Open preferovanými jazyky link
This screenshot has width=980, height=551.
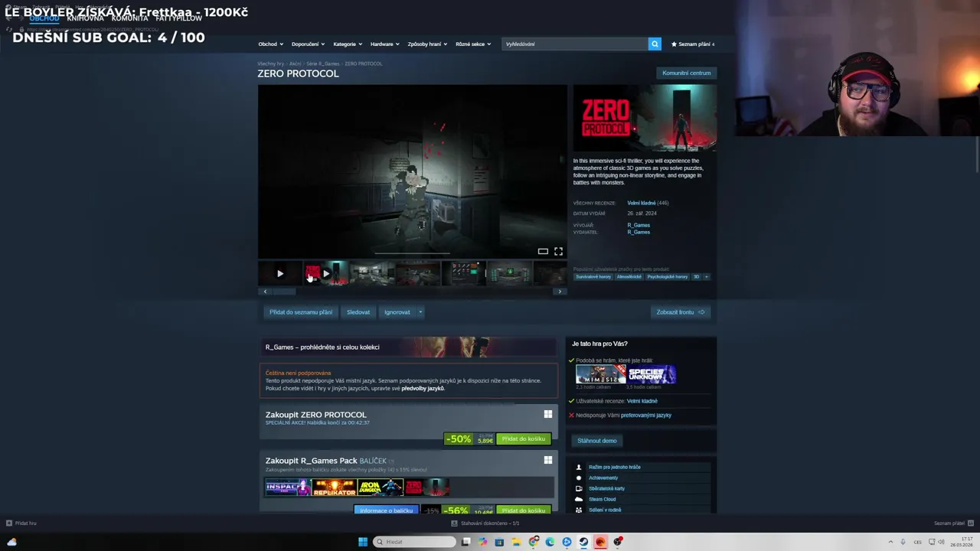click(x=646, y=415)
